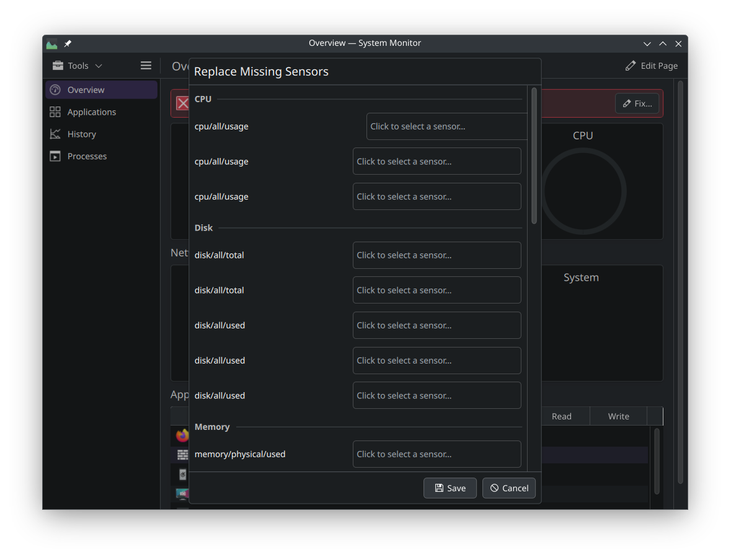This screenshot has width=731, height=560.
Task: Open sensor selector for memory/physical/used
Action: pos(436,454)
